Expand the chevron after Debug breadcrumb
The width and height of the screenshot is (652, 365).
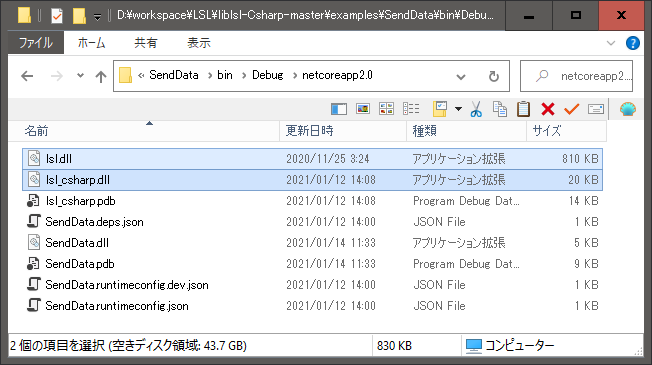click(294, 76)
